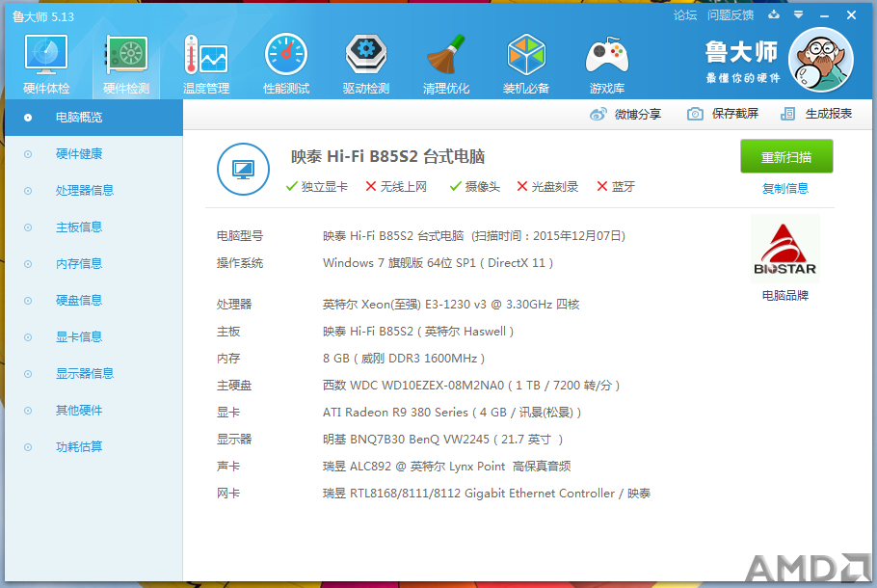Click the 鲁大师 mascot avatar
877x588 pixels.
click(820, 60)
